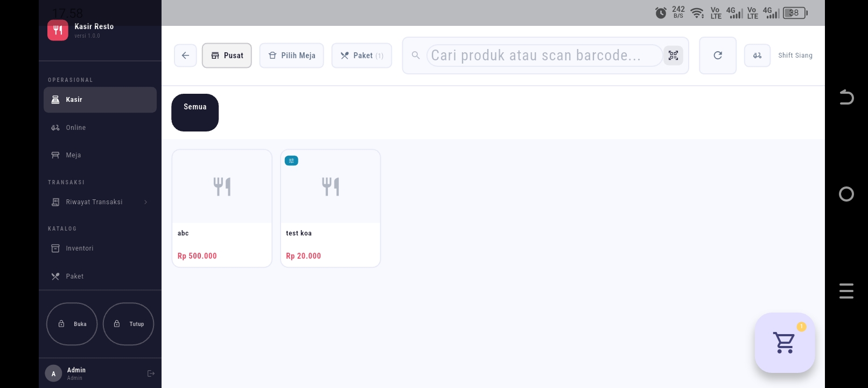Click the Admin avatar circle
Image resolution: width=868 pixels, height=388 pixels.
pos(53,373)
